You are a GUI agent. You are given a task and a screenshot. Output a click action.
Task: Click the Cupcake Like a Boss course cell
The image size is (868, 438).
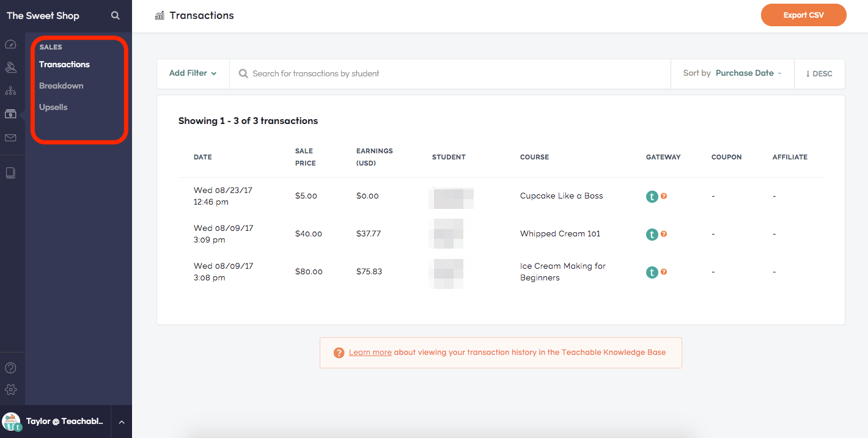[561, 196]
